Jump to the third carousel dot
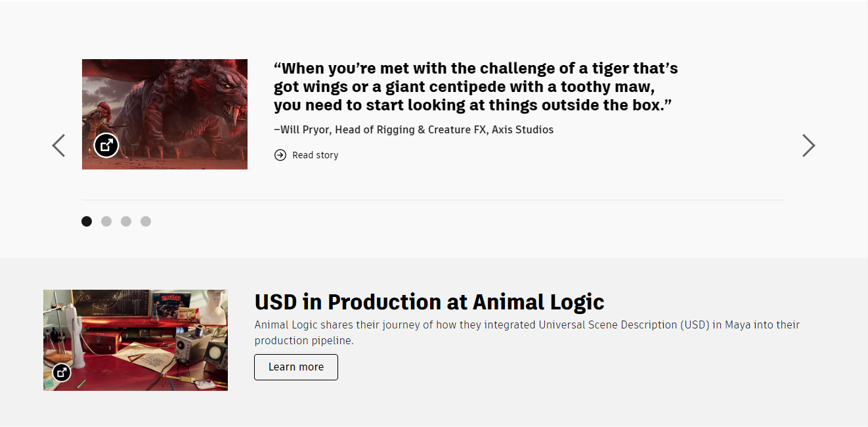 pos(126,221)
